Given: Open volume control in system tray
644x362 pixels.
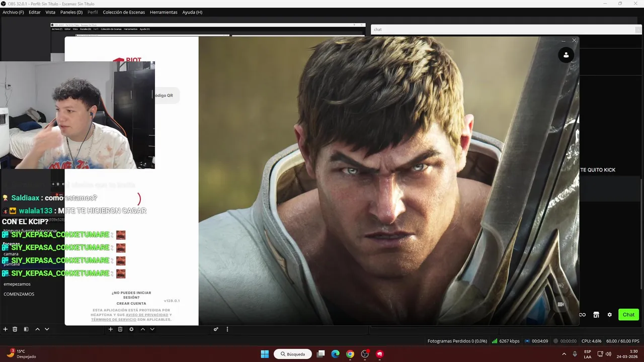Looking at the screenshot, I should pos(608,354).
